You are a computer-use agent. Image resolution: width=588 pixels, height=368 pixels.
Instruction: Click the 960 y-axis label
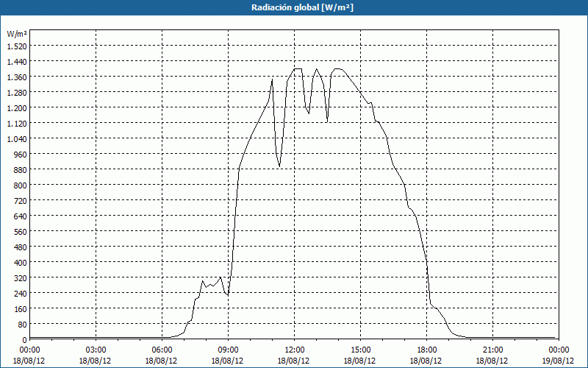21,154
